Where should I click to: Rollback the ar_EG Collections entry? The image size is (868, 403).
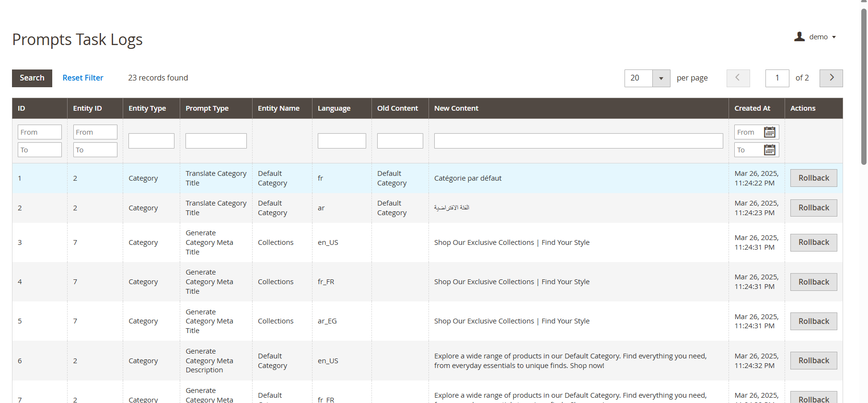click(x=813, y=321)
